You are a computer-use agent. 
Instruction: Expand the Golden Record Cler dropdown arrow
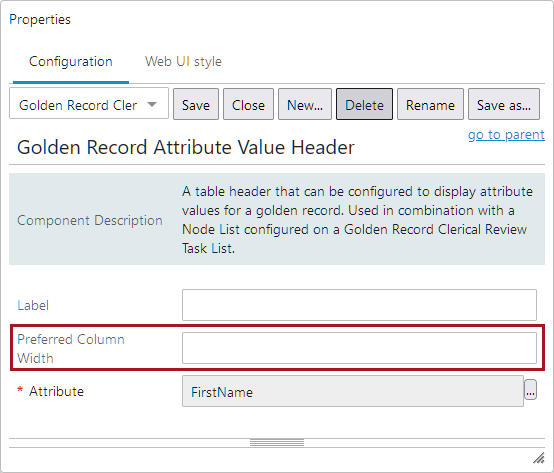pyautogui.click(x=152, y=104)
